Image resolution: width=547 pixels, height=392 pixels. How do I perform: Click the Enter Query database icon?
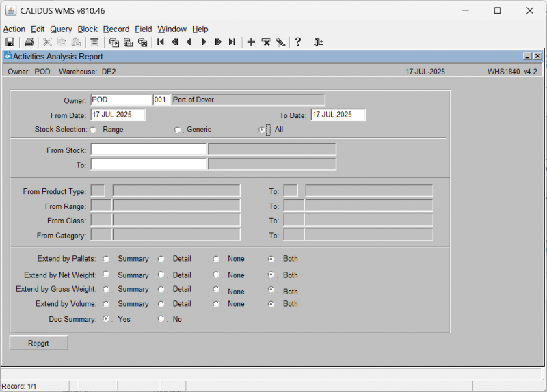(114, 42)
